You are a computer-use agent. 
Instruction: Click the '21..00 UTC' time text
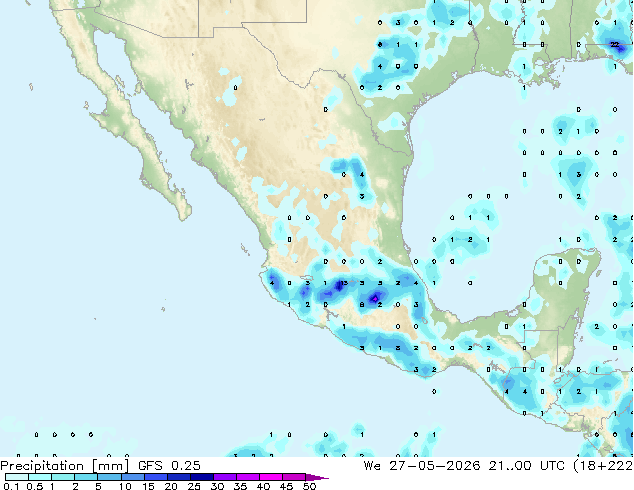526,466
